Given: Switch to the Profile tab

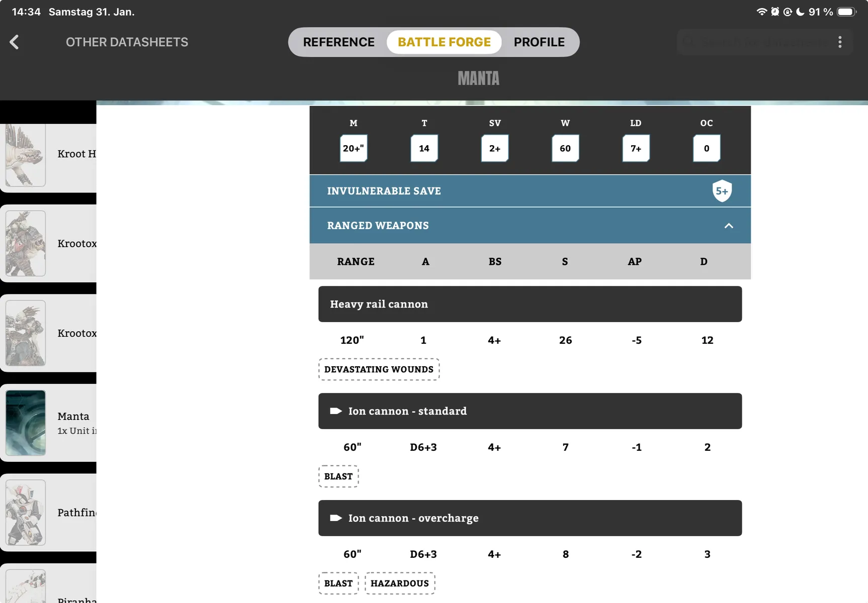Looking at the screenshot, I should tap(539, 42).
